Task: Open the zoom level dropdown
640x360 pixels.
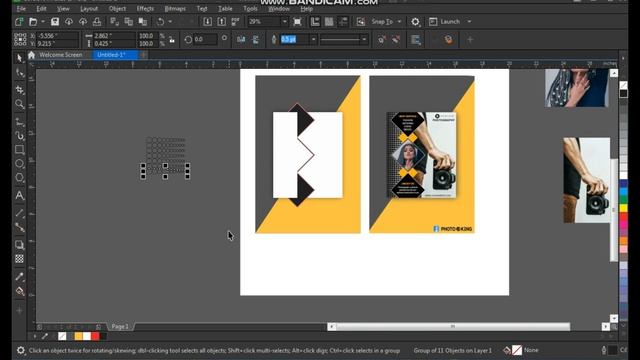Action: click(x=284, y=22)
